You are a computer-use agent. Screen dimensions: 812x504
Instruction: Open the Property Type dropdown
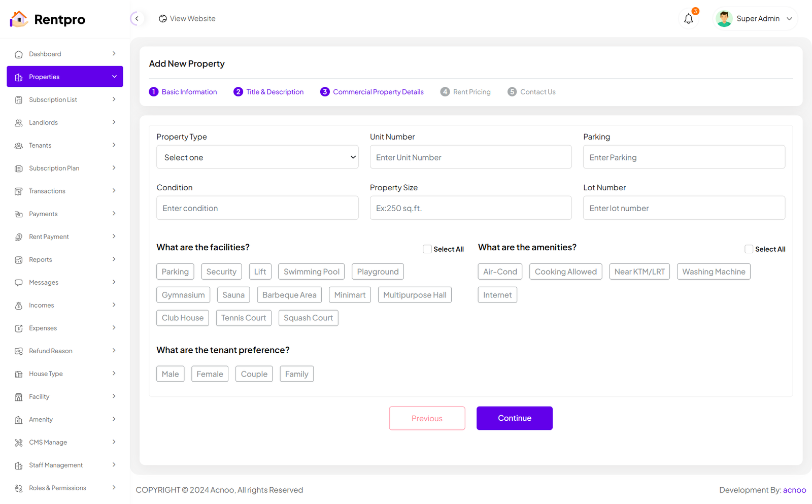pos(257,157)
